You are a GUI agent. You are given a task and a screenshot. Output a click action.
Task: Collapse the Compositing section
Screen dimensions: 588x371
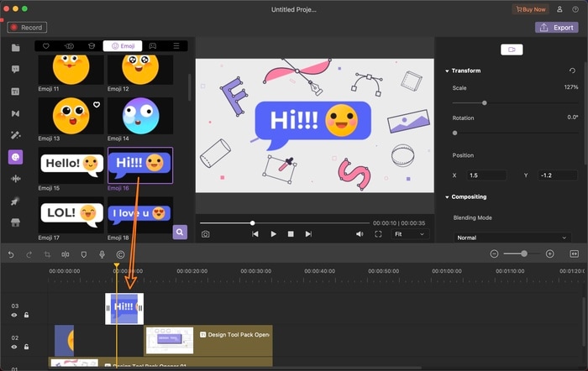click(447, 197)
